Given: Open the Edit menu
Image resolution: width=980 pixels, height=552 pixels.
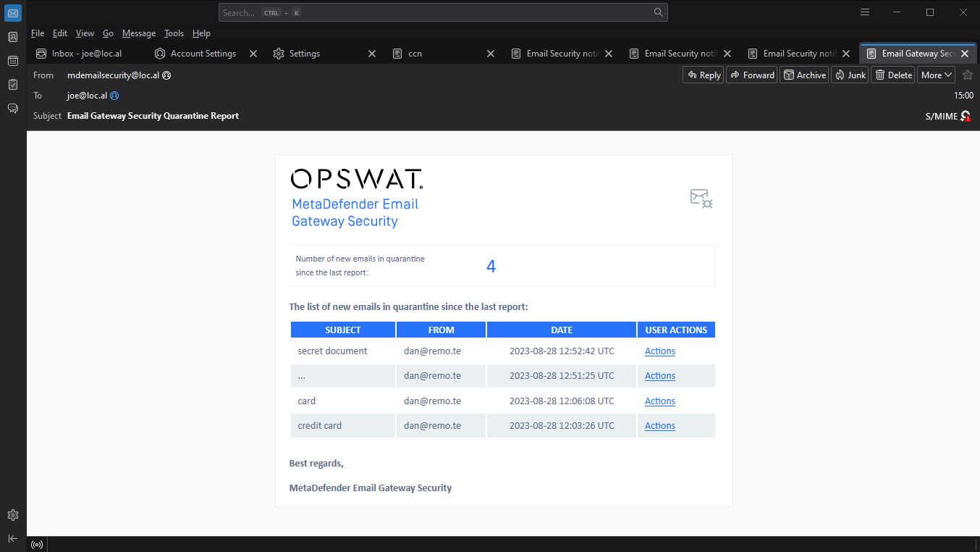Looking at the screenshot, I should (x=60, y=33).
